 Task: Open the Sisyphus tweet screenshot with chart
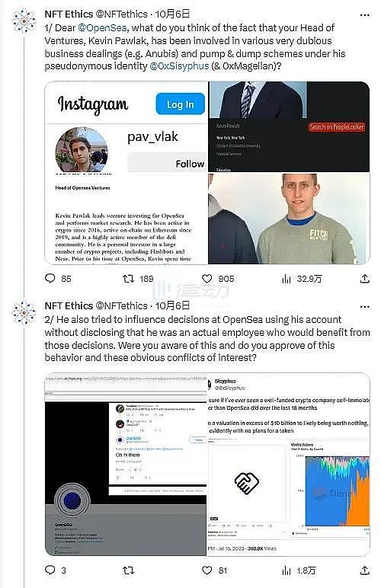point(289,465)
